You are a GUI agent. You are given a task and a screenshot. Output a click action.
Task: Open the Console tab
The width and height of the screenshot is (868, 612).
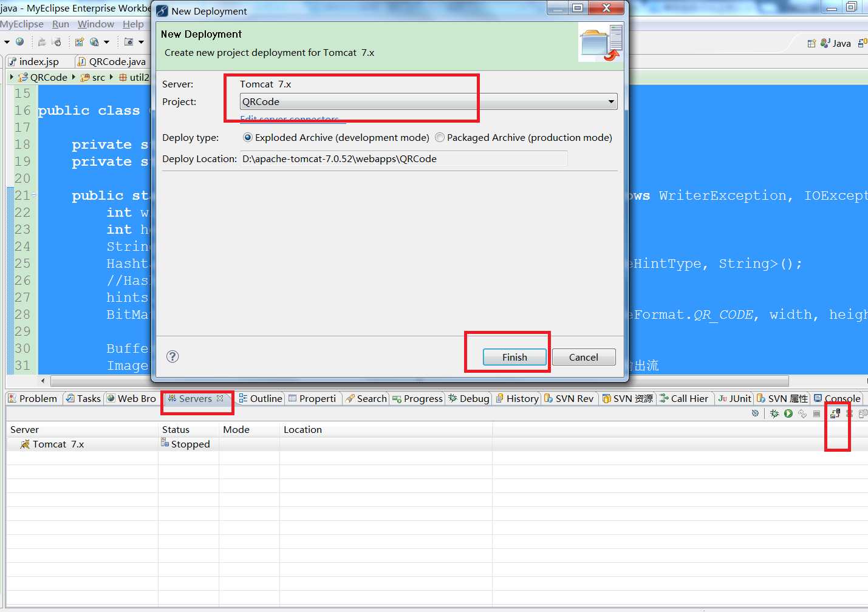pos(838,398)
